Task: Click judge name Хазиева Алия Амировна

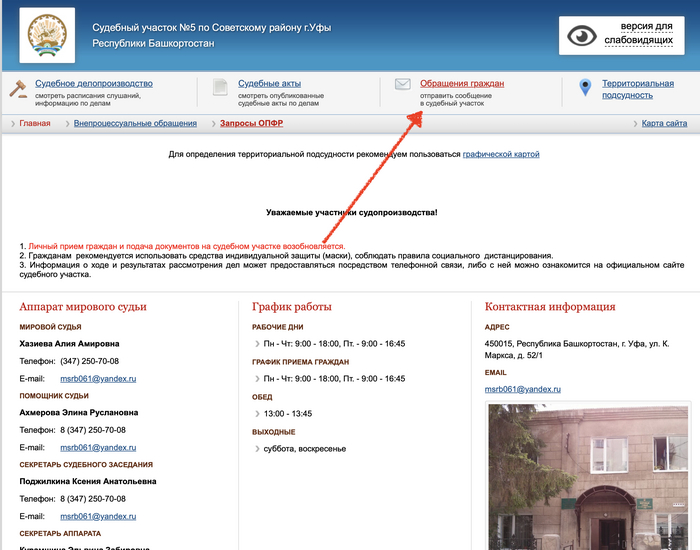Action: click(69, 344)
